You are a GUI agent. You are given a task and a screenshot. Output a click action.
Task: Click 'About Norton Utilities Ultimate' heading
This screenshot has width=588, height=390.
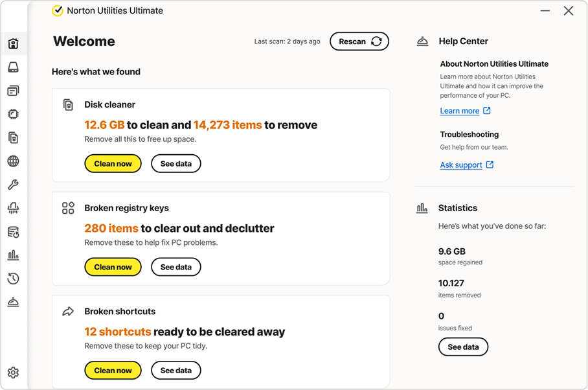coord(494,63)
